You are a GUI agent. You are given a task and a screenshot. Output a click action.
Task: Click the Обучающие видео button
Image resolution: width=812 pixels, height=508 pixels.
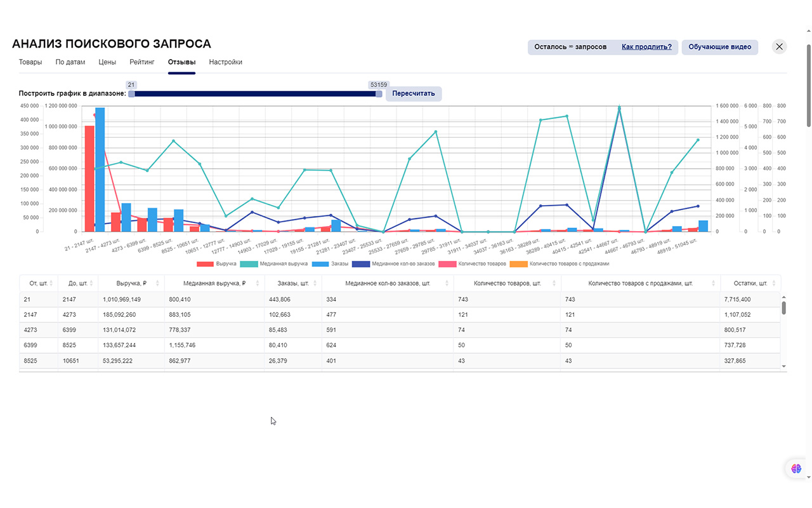click(719, 47)
